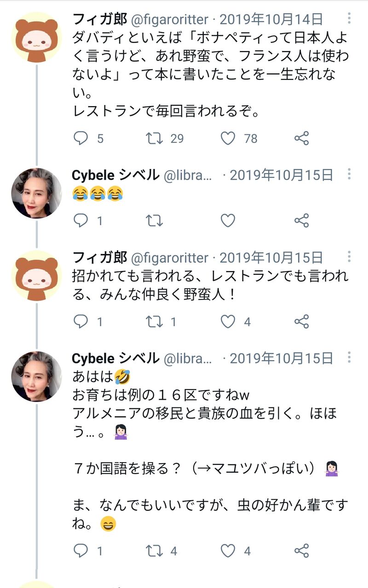
Task: Open the @figaroritter handle in first tweet
Action: [x=170, y=19]
